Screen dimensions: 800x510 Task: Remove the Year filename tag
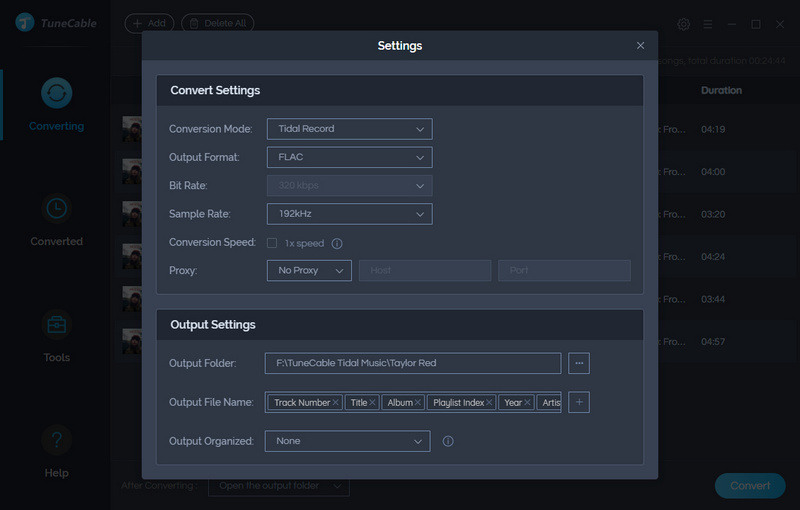coord(527,402)
